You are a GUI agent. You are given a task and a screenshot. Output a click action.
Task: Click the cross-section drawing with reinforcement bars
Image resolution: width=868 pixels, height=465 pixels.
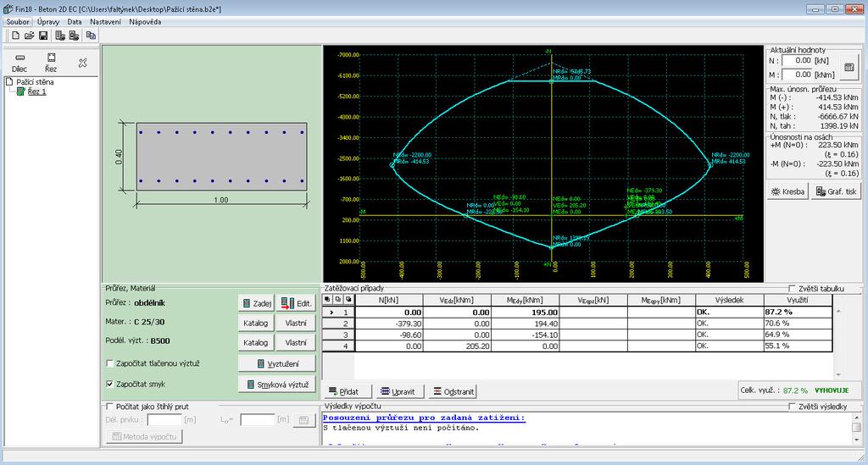coord(221,157)
